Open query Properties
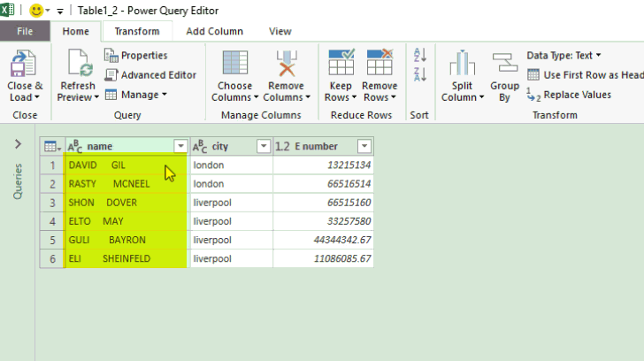This screenshot has height=361, width=644. (136, 55)
